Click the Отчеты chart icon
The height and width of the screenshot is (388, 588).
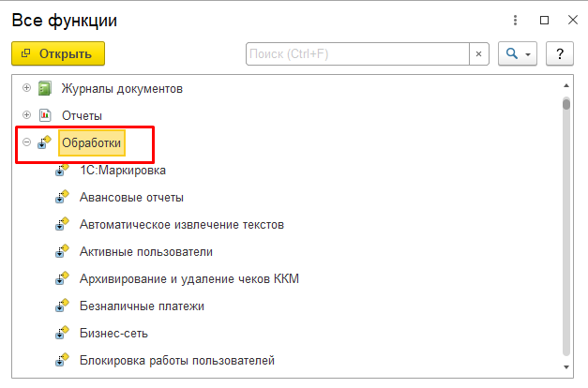(45, 115)
